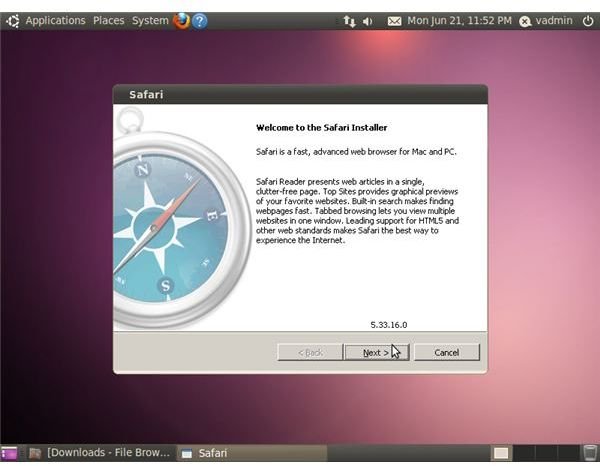The height and width of the screenshot is (466, 600).
Task: Click the 'Welcome to the Safari Installer' heading
Action: (x=321, y=128)
